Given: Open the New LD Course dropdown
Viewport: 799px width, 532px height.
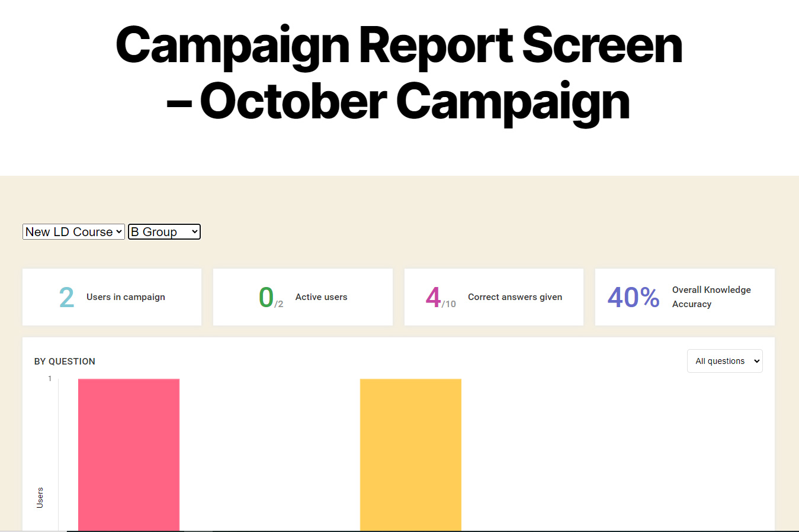Looking at the screenshot, I should (73, 232).
